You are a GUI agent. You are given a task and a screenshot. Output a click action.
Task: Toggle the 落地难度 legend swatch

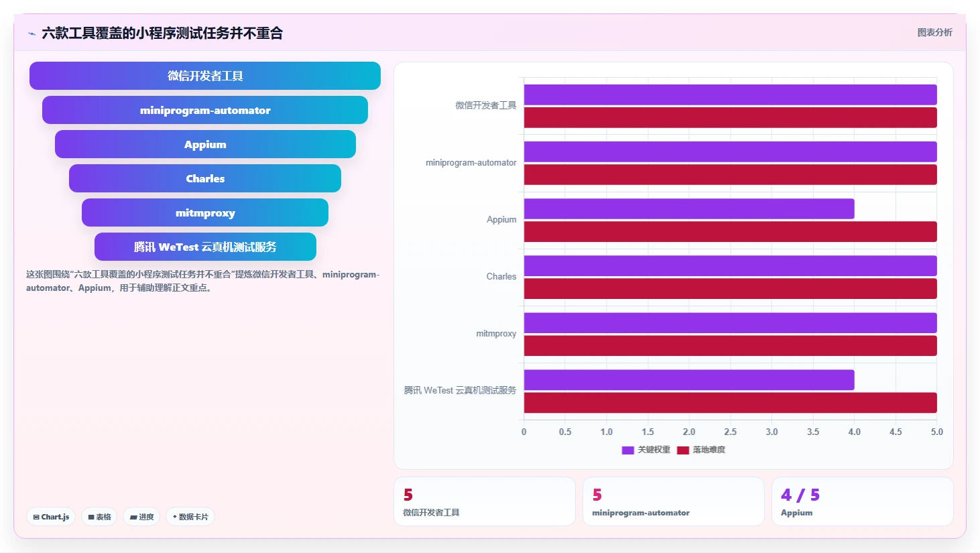683,450
